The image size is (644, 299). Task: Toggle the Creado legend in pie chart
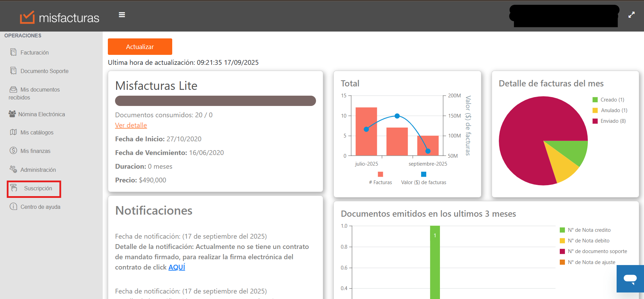pyautogui.click(x=608, y=100)
